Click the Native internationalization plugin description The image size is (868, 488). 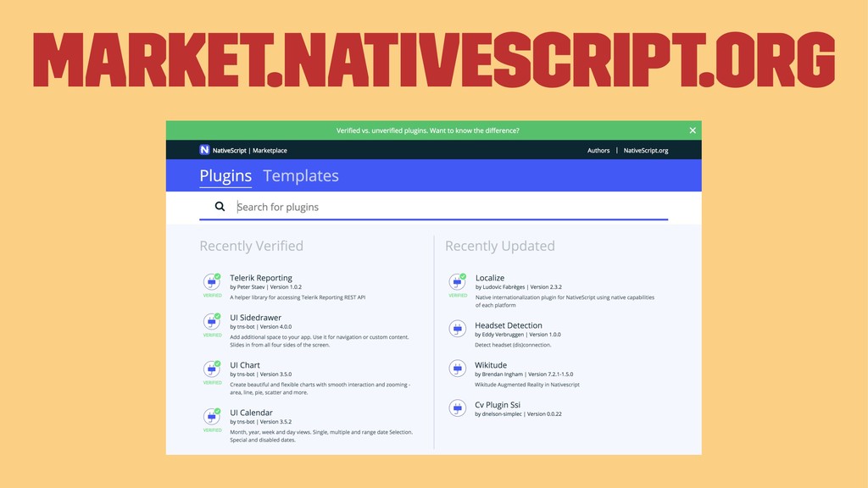click(565, 302)
